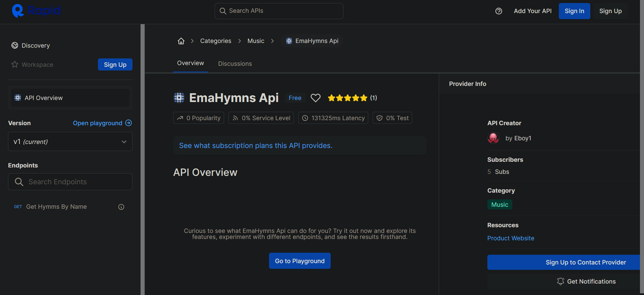Open the Product Website link

(511, 238)
